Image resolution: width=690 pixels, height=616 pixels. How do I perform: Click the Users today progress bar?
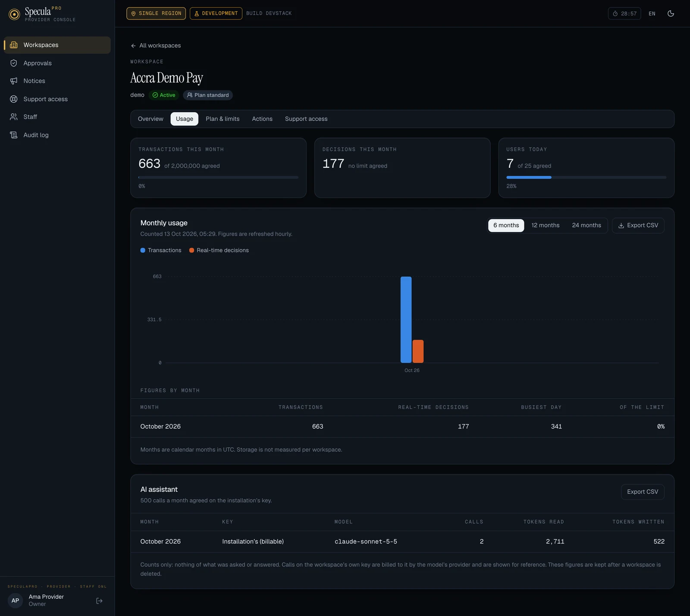pyautogui.click(x=586, y=177)
